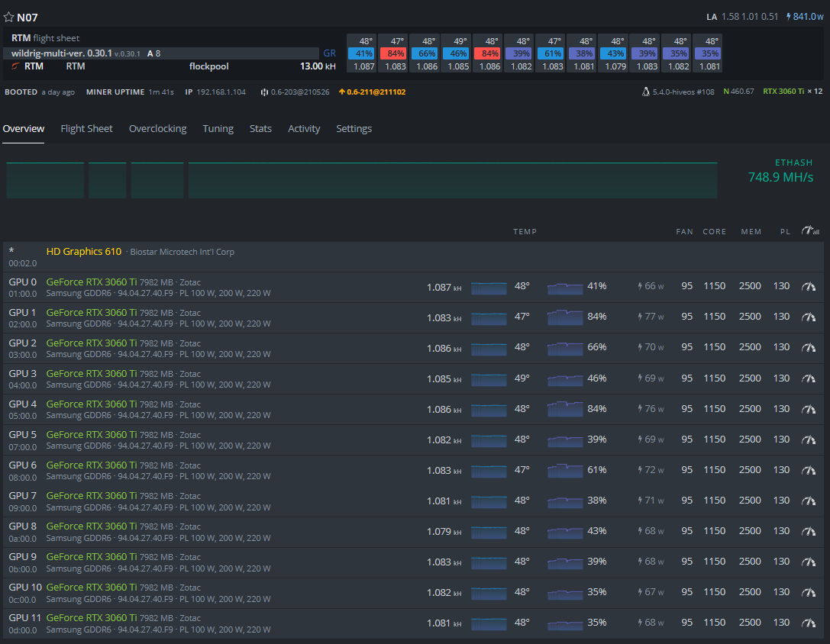Click the wide hashrate chart segment
This screenshot has height=644, width=830.
coord(453,180)
